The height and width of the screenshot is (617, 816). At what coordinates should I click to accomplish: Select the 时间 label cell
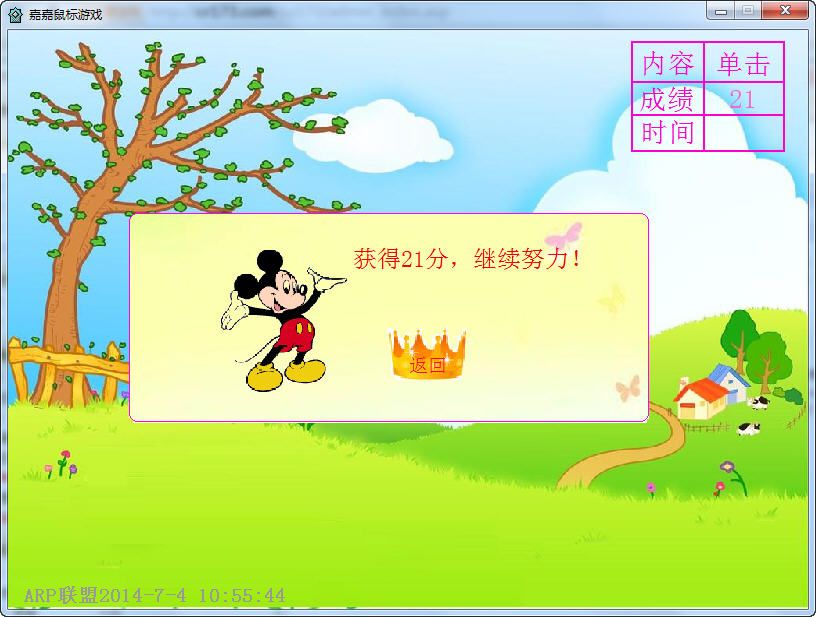[x=668, y=133]
